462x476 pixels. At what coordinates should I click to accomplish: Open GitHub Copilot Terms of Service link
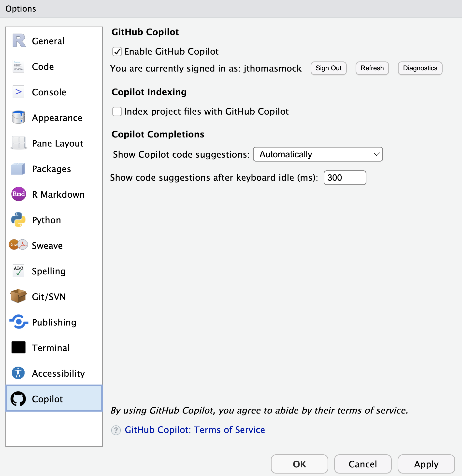pyautogui.click(x=195, y=430)
